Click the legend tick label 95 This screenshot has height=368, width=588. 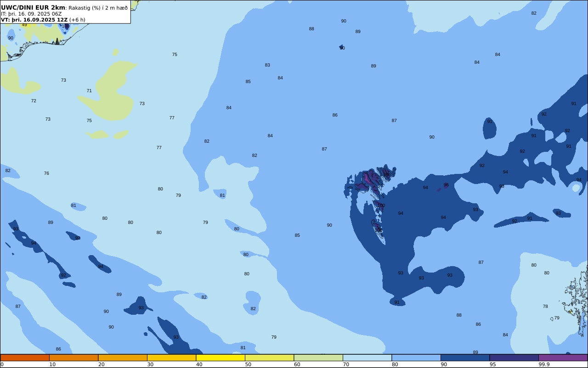[x=492, y=364]
